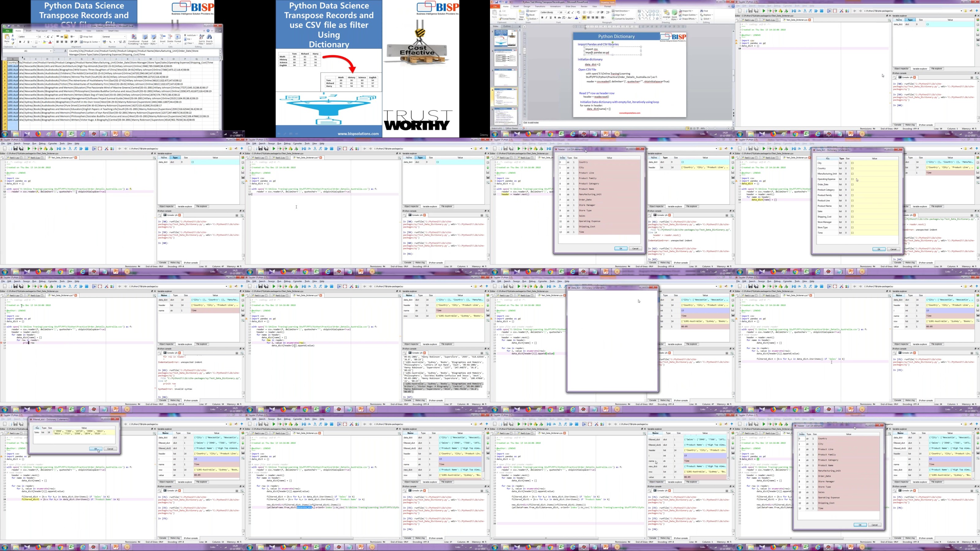The height and width of the screenshot is (551, 980).
Task: Open Sort & Filter in Excel
Action: [202, 37]
